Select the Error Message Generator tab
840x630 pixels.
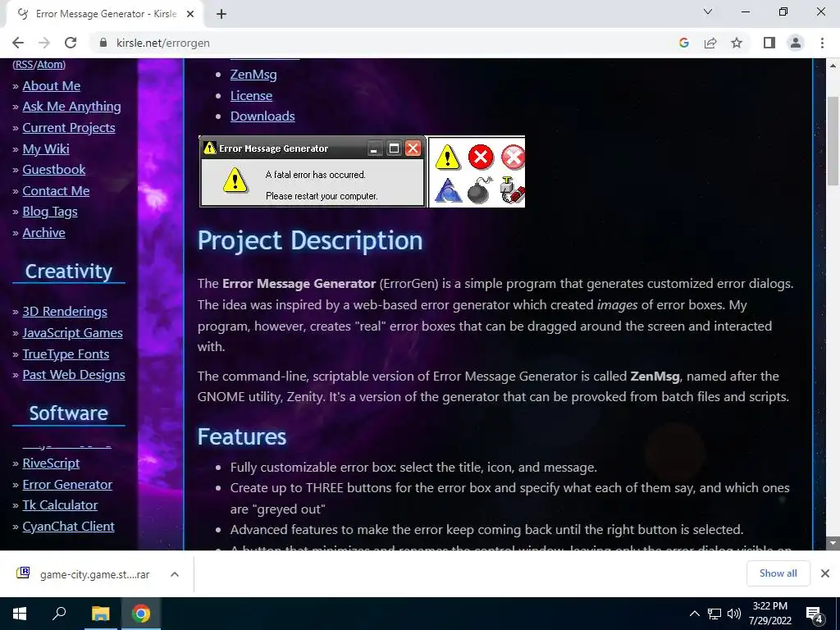(104, 14)
